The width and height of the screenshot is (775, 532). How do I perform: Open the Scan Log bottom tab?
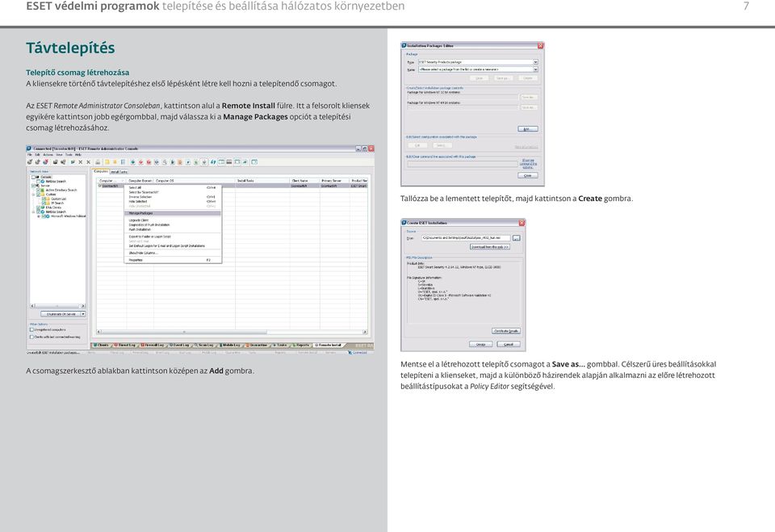click(x=205, y=345)
